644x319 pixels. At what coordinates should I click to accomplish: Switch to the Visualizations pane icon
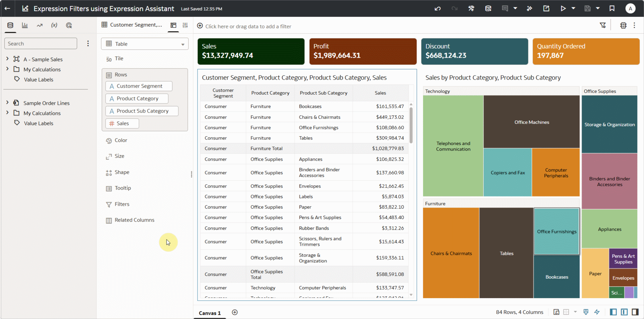click(x=25, y=25)
